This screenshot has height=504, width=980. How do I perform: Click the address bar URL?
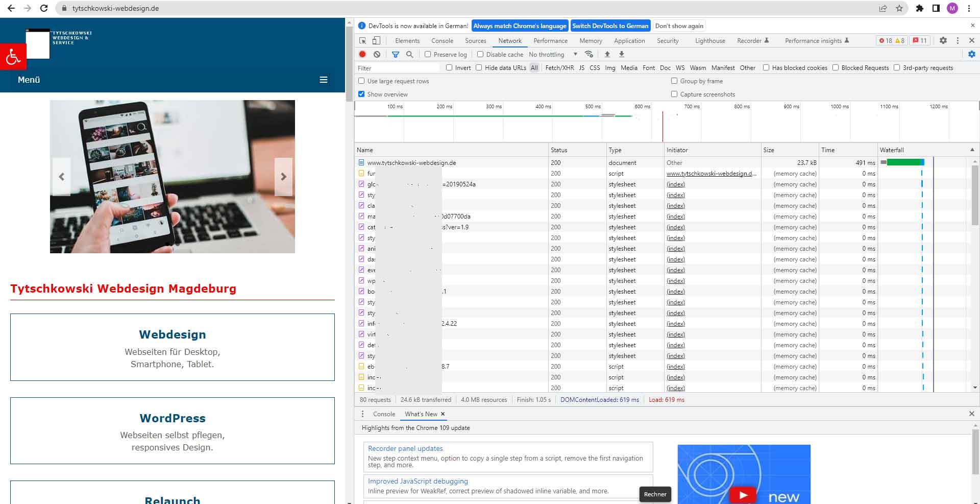pyautogui.click(x=115, y=8)
